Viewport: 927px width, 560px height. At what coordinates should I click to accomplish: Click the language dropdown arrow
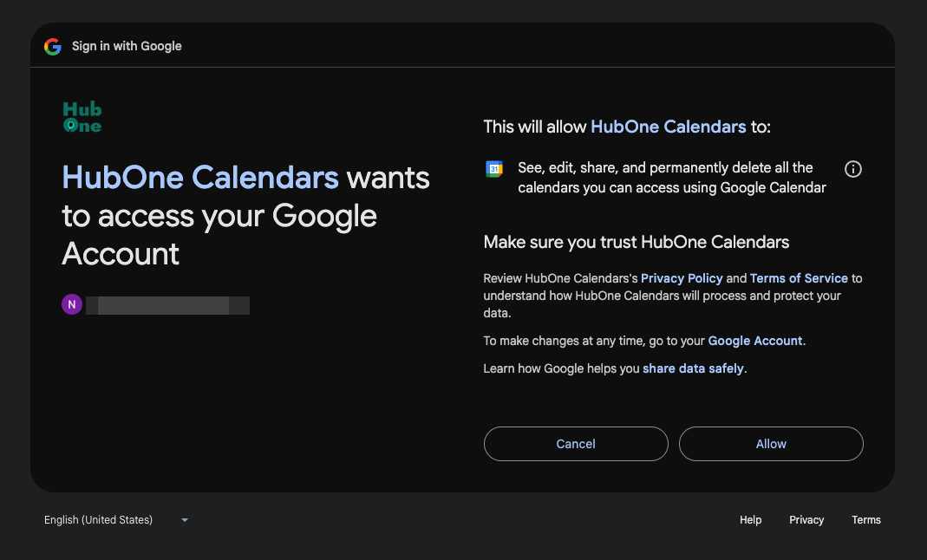click(x=185, y=520)
